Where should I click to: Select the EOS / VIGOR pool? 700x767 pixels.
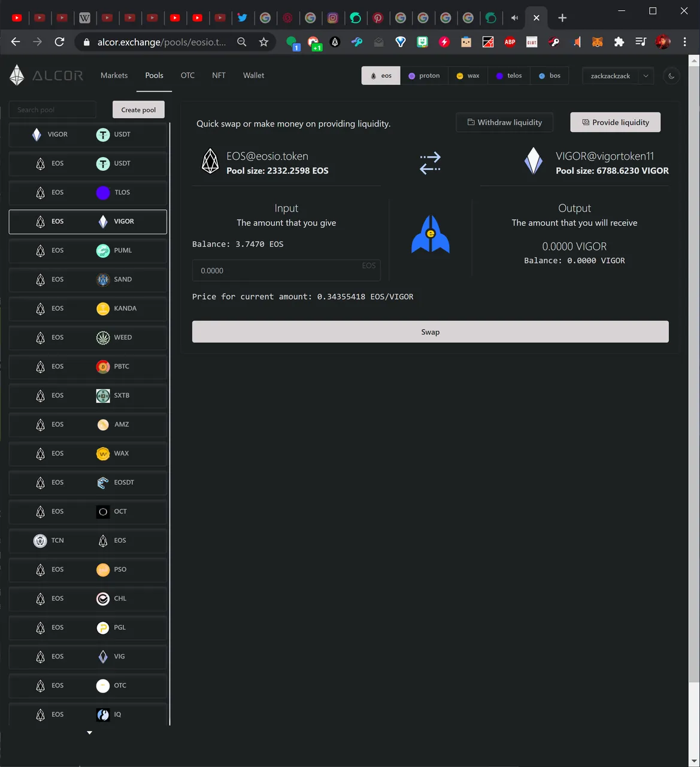88,222
